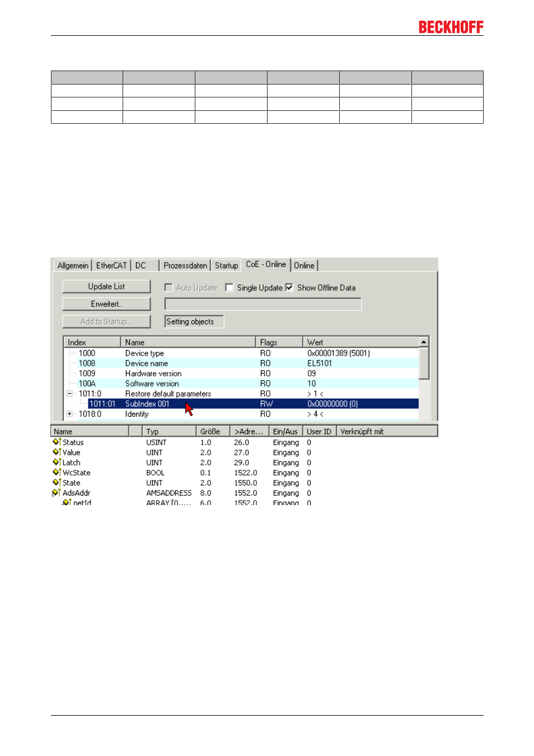The image size is (534, 756).
Task: Open the Online tab
Action: [305, 265]
